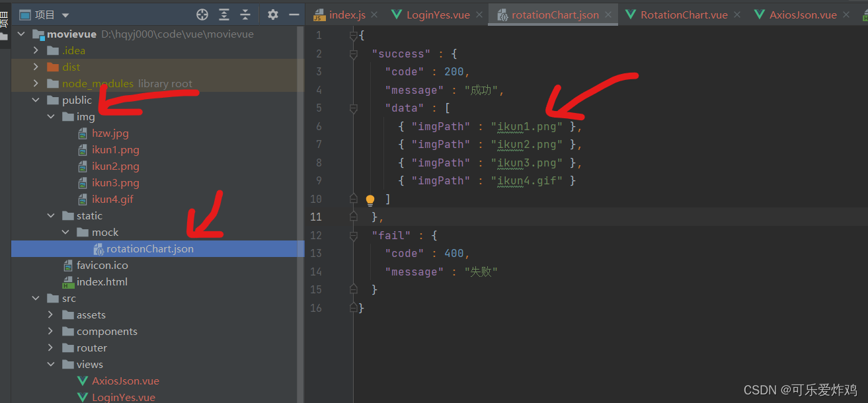This screenshot has width=868, height=403.
Task: Click the 400 code value
Action: point(454,253)
